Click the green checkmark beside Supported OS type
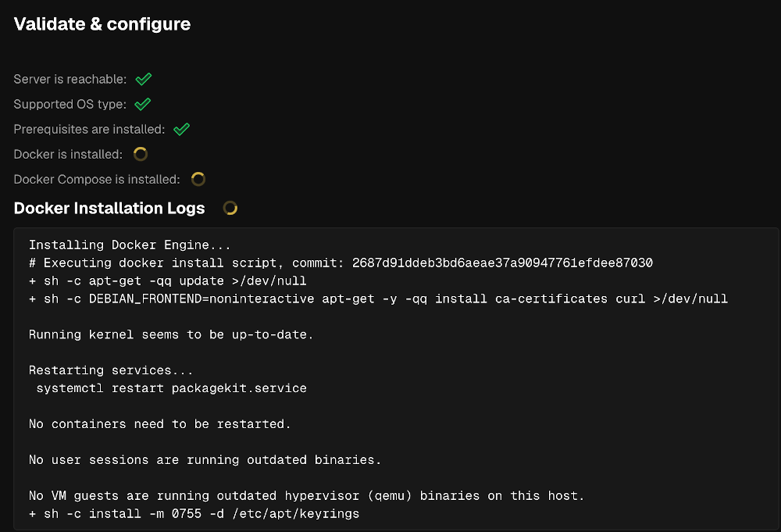This screenshot has width=781, height=532. pyautogui.click(x=142, y=104)
